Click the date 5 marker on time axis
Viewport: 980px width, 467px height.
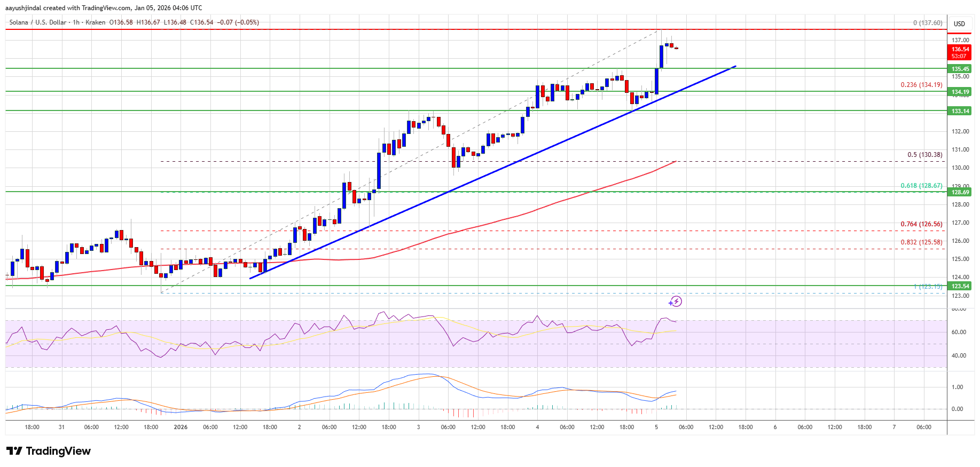tap(656, 427)
